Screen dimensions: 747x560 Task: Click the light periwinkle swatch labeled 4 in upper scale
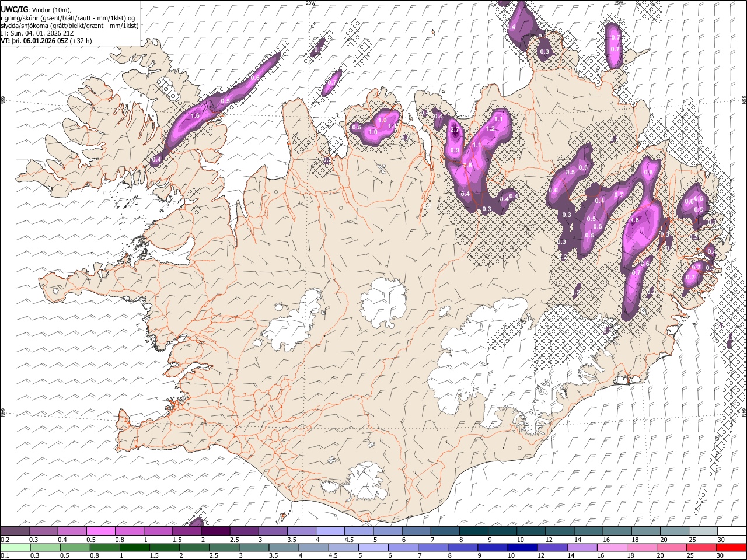330,531
